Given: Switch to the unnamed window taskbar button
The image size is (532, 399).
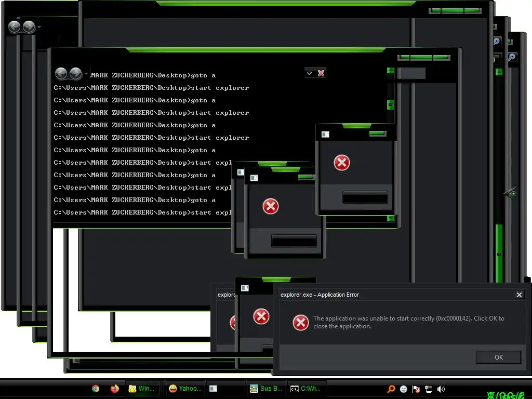Looking at the screenshot, I should [x=225, y=389].
